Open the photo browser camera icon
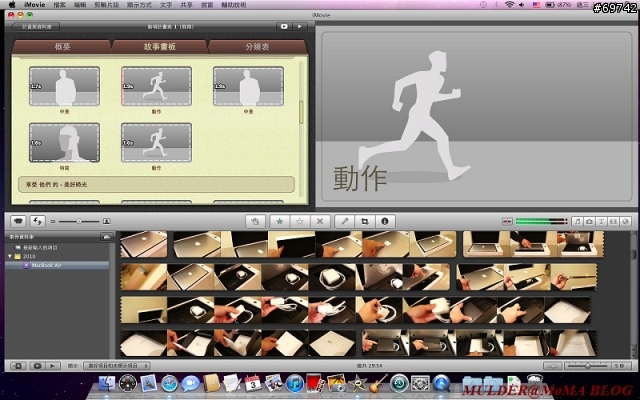The image size is (640, 400). tap(589, 221)
